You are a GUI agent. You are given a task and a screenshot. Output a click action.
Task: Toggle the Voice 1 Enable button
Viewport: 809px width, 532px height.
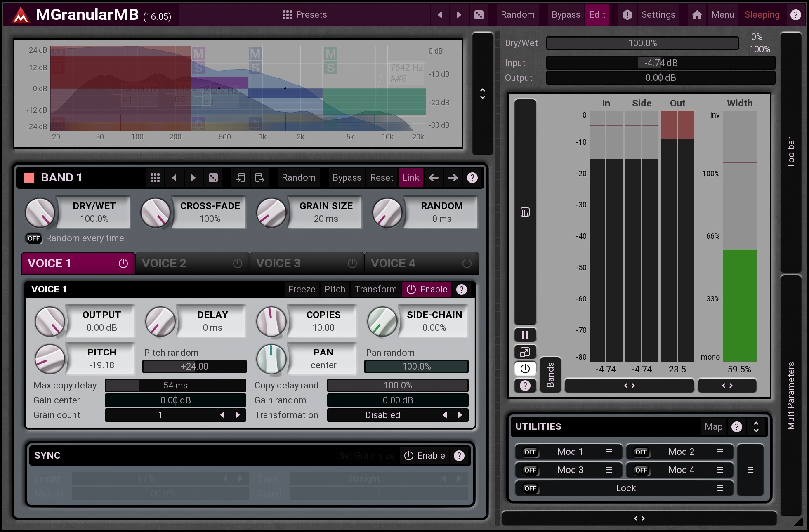(x=427, y=290)
